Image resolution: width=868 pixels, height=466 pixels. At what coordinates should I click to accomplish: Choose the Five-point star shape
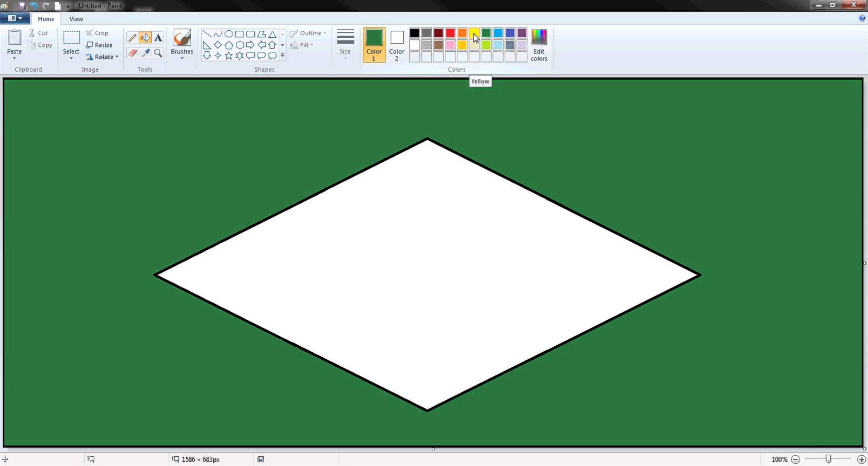click(229, 56)
